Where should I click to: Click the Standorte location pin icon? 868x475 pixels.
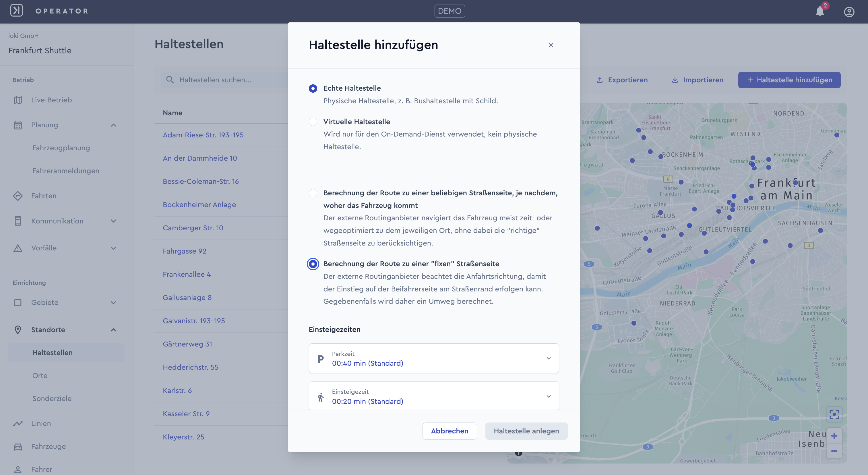[x=18, y=330]
